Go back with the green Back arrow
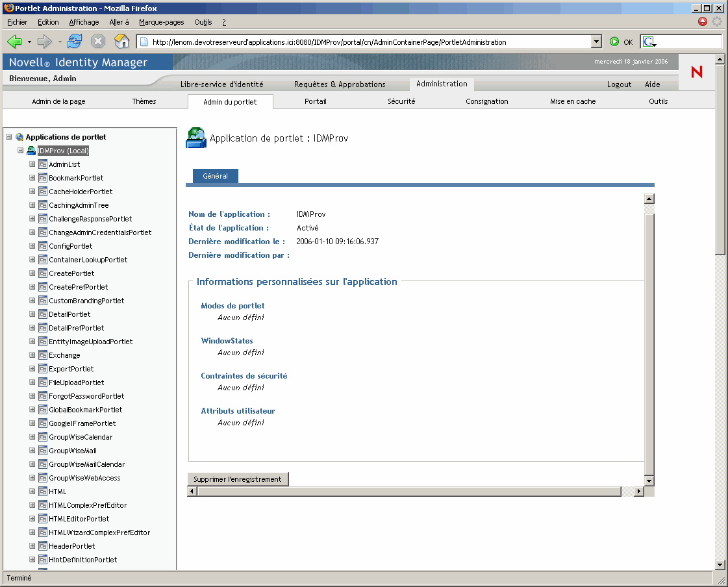This screenshot has width=728, height=587. tap(14, 42)
